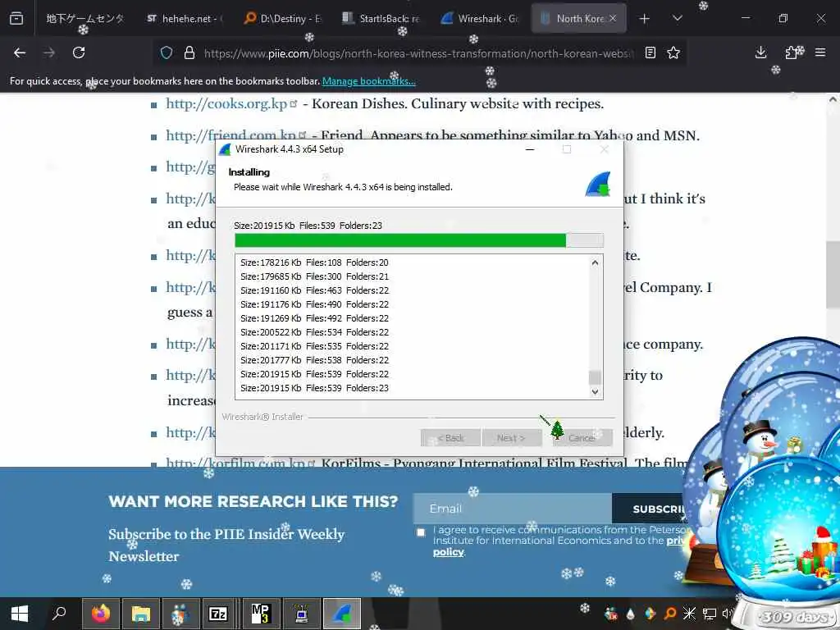Minimize the Wireshark Setup window
840x630 pixels.
pos(530,149)
